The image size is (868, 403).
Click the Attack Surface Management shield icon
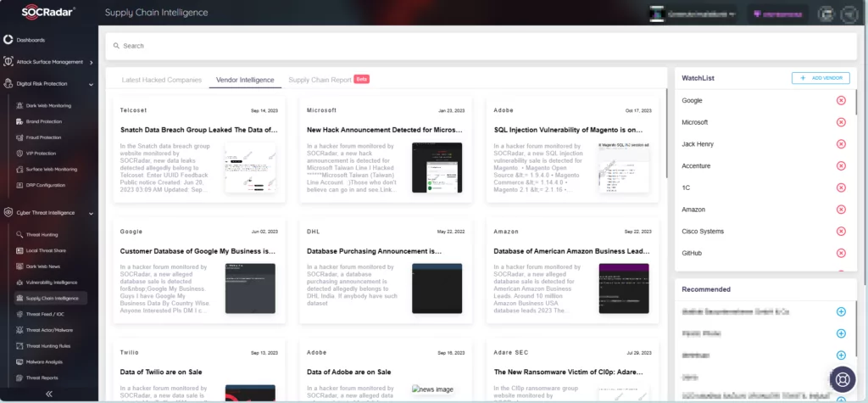click(x=8, y=62)
